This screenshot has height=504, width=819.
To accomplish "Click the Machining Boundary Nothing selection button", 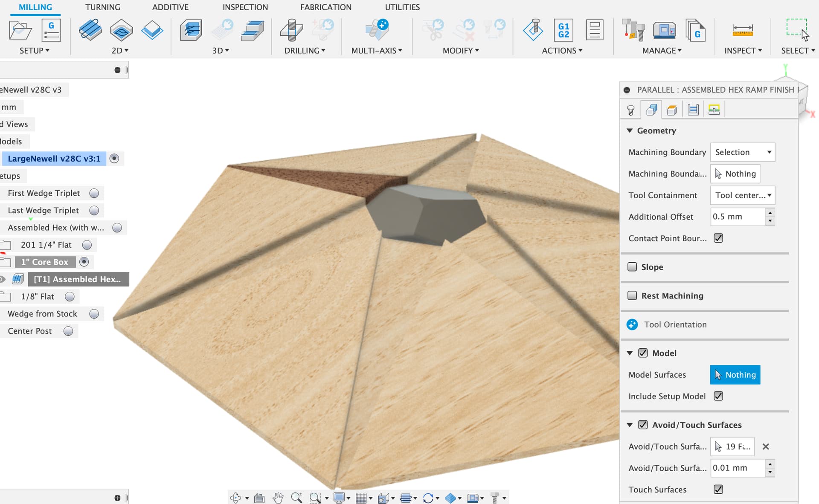I will tap(735, 174).
